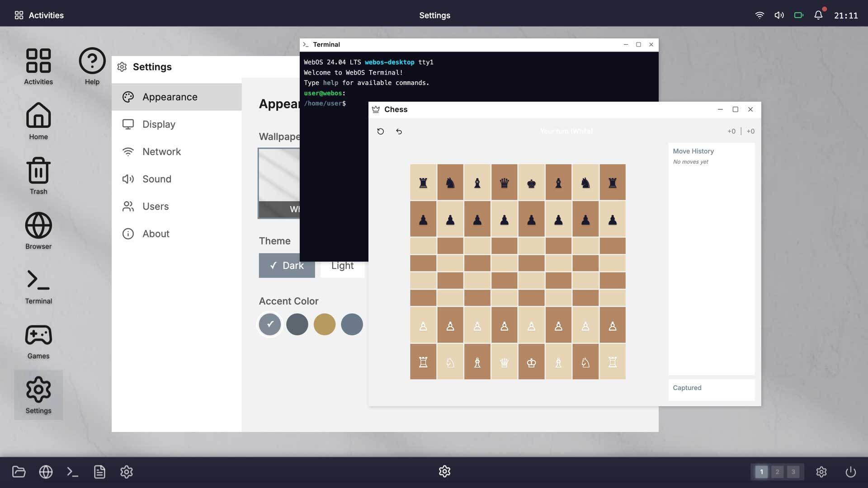
Task: Open Network settings section
Action: [x=177, y=151]
